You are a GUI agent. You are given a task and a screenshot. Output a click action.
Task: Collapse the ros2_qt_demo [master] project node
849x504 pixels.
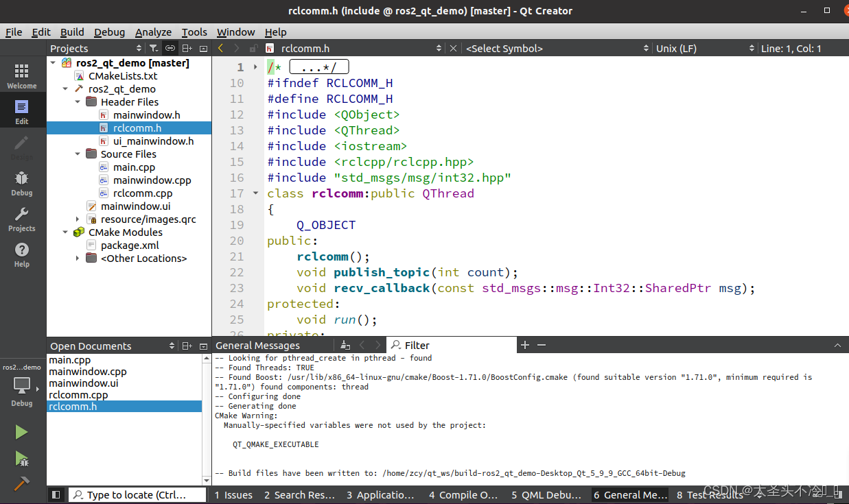(53, 63)
